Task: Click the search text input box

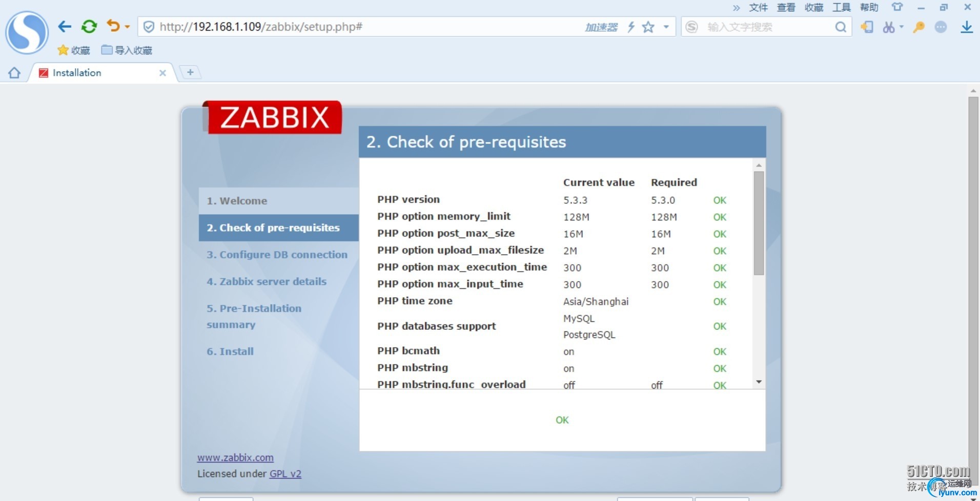Action: [767, 27]
